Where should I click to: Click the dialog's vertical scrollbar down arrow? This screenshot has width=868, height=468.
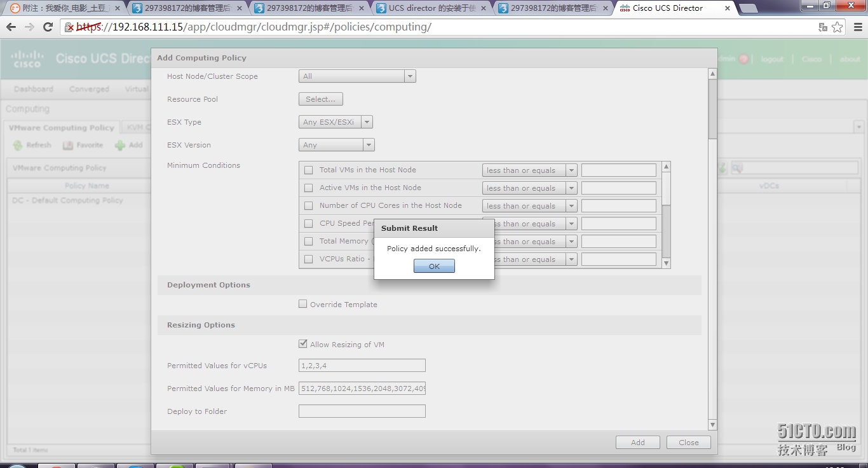pyautogui.click(x=712, y=425)
